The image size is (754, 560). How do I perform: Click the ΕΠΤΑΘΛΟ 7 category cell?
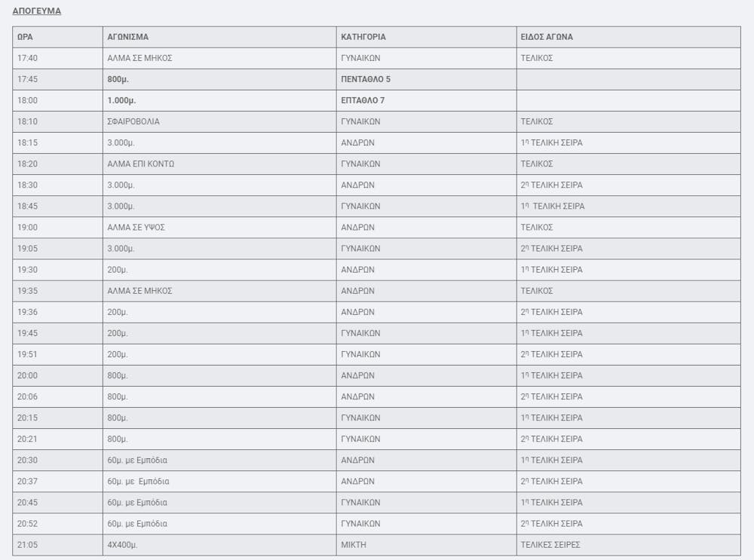tap(363, 100)
